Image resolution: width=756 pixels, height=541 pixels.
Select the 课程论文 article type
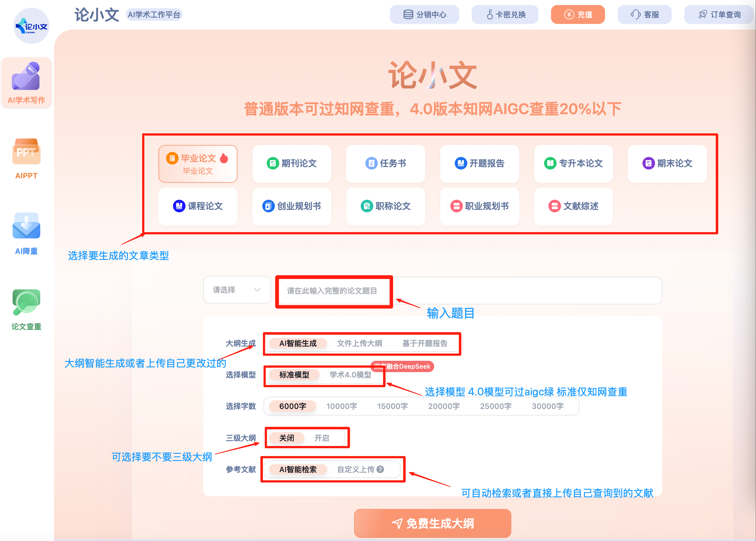tap(198, 206)
